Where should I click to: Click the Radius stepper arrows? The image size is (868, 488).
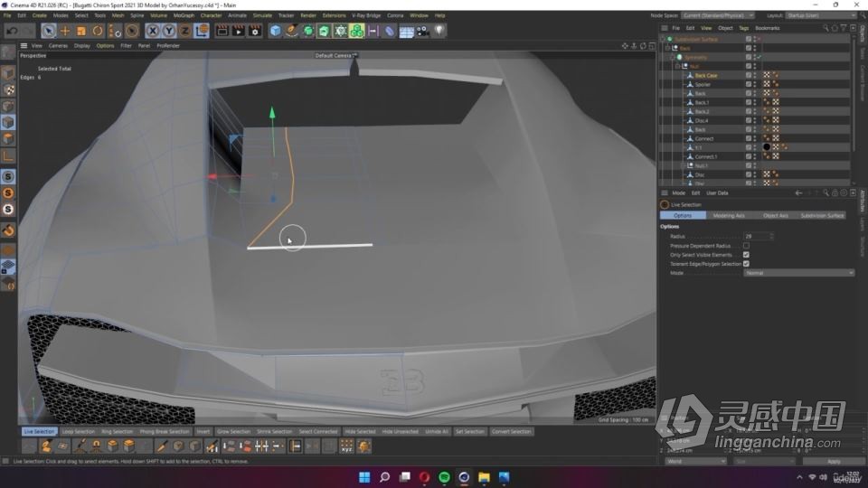[x=771, y=236]
